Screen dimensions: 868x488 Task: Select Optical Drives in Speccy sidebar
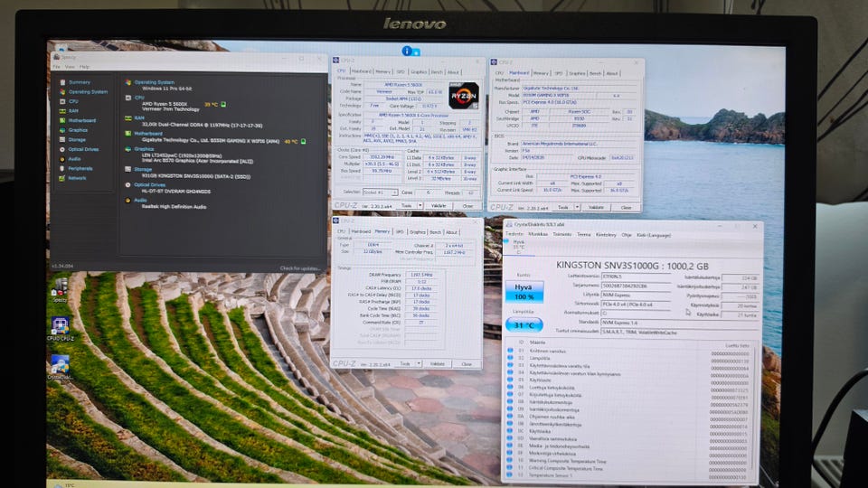coord(83,149)
